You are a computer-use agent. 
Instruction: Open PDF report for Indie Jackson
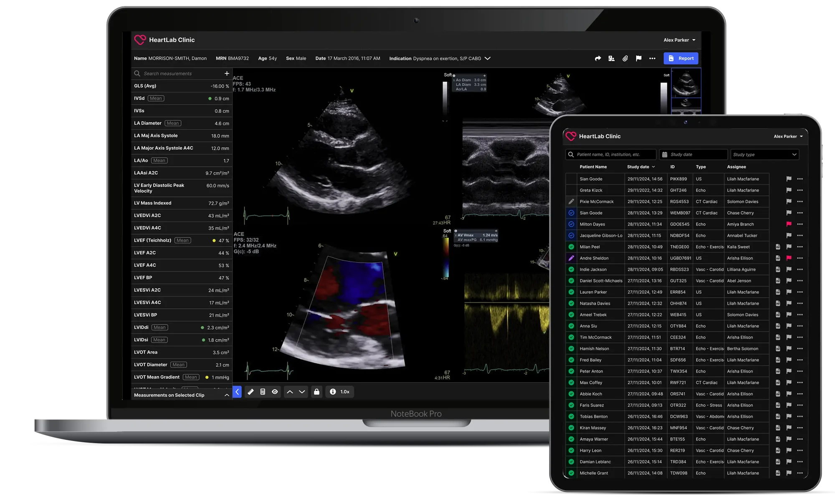[x=778, y=270]
